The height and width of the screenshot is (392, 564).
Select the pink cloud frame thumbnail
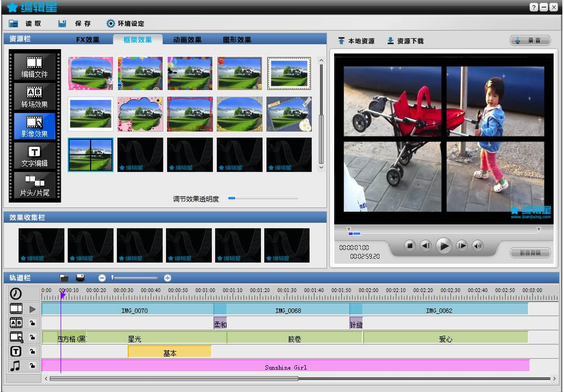[x=140, y=114]
